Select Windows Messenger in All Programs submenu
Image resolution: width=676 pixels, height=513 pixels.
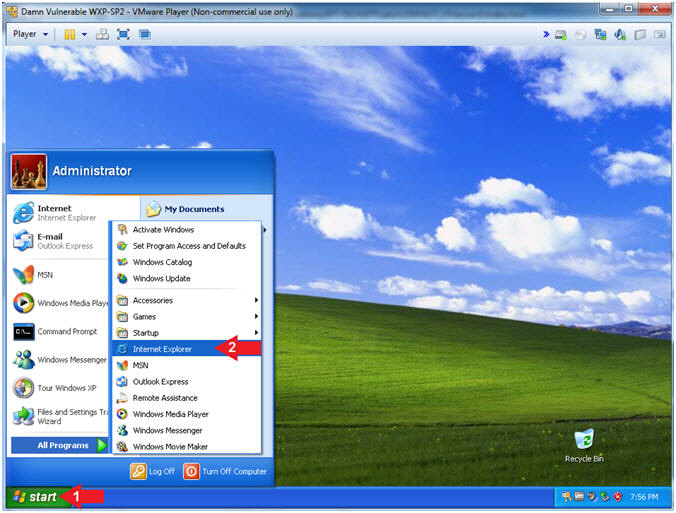coord(187,430)
